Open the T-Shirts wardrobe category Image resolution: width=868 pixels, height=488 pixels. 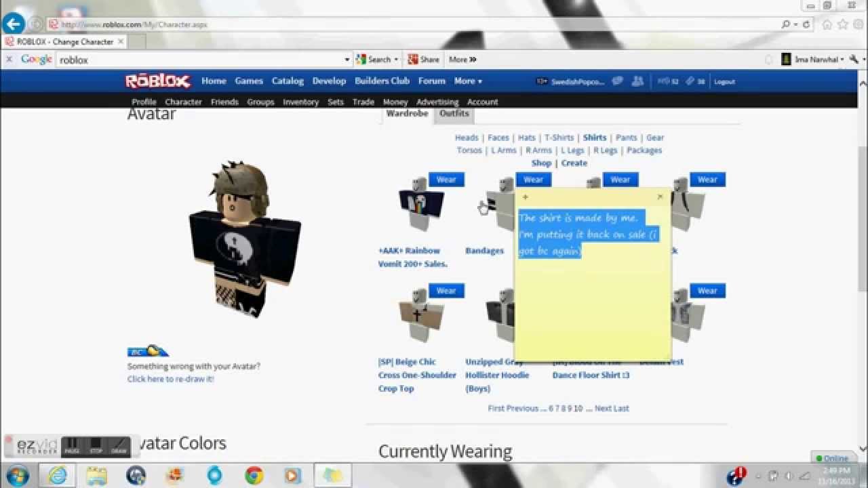click(x=559, y=138)
